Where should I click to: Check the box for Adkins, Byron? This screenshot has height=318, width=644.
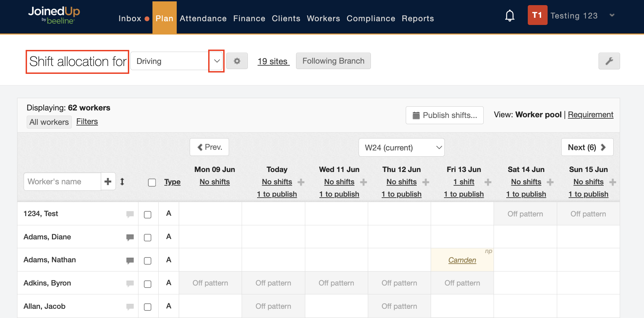[x=148, y=284]
